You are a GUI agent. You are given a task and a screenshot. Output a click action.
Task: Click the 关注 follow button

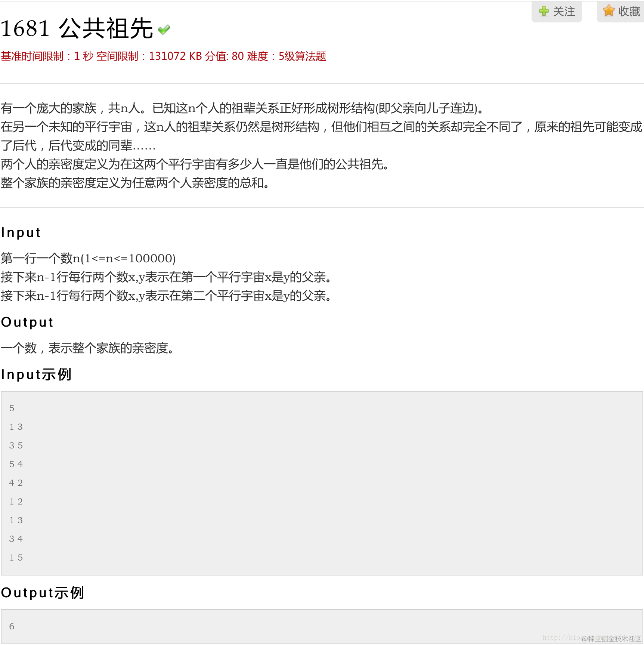(557, 12)
